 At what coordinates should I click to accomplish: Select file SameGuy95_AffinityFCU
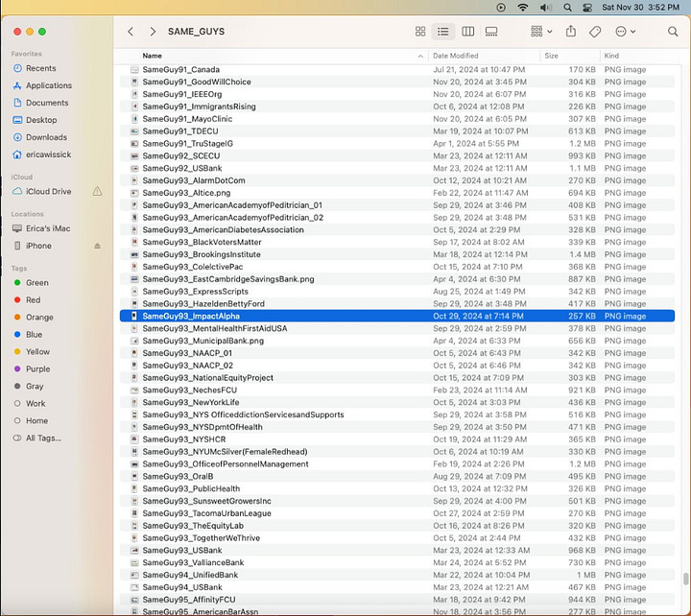(397, 600)
